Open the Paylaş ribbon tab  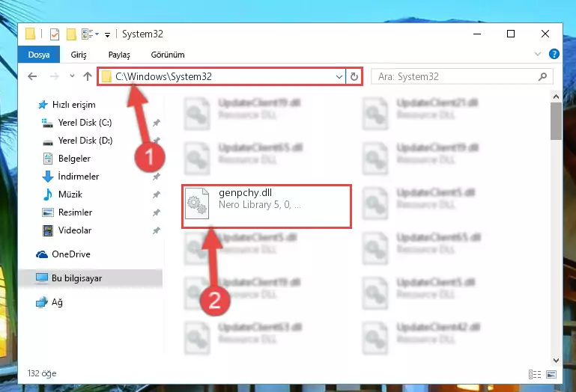[x=119, y=55]
